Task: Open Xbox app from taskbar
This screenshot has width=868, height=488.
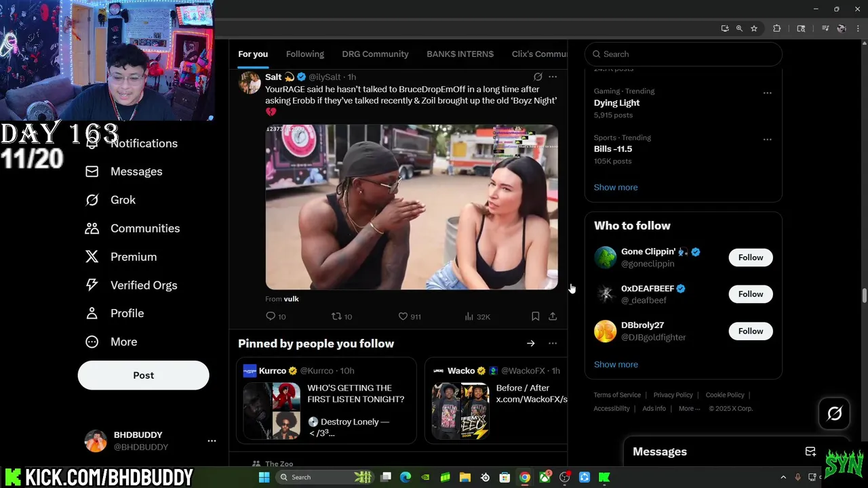Action: pos(545,477)
